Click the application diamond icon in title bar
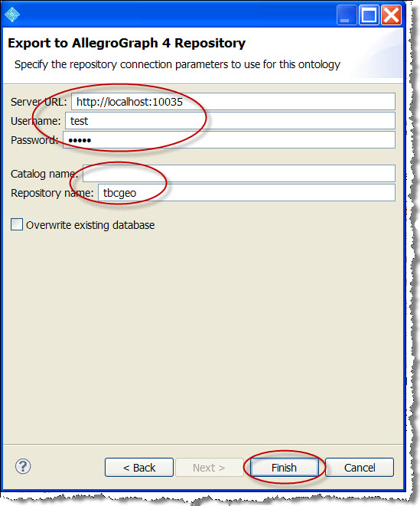This screenshot has width=420, height=506. (x=12, y=15)
